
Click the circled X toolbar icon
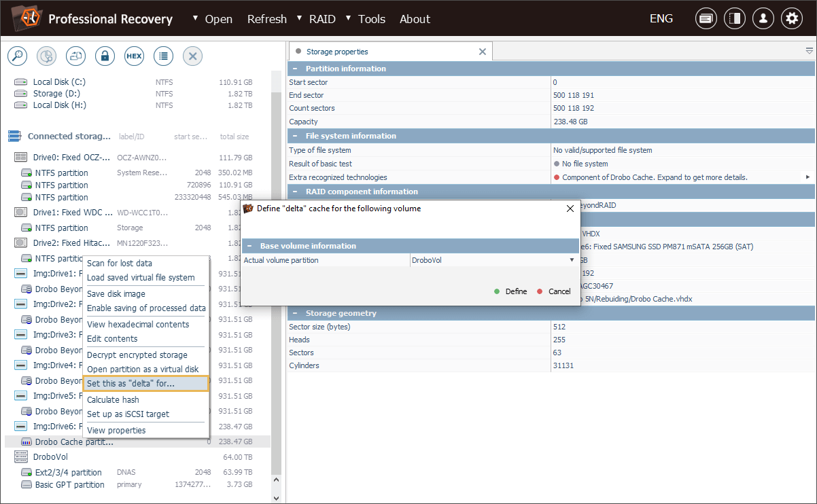point(192,56)
